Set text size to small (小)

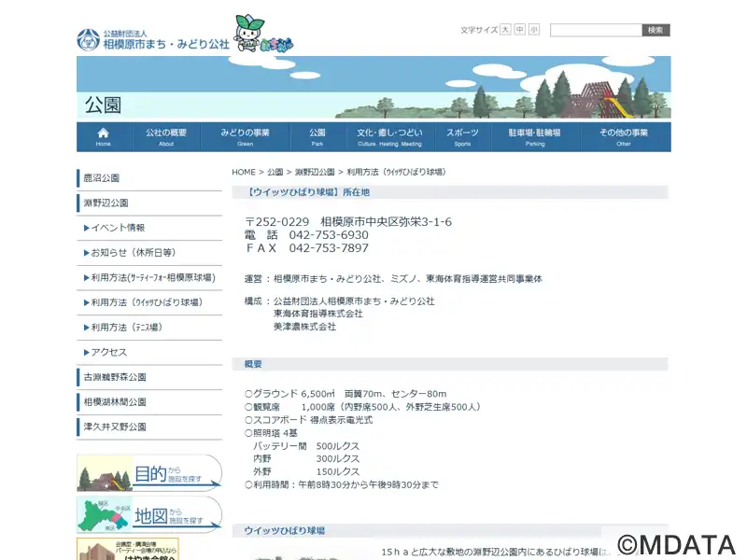pos(534,30)
